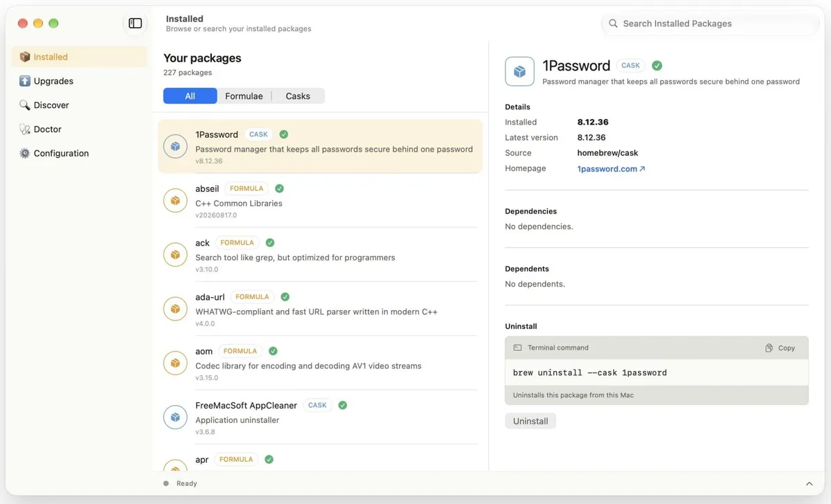Select the All packages filter tab

click(x=190, y=96)
